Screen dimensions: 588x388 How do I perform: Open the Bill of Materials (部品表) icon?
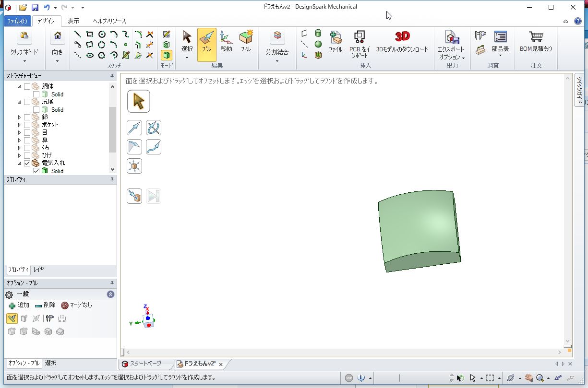[x=500, y=37]
